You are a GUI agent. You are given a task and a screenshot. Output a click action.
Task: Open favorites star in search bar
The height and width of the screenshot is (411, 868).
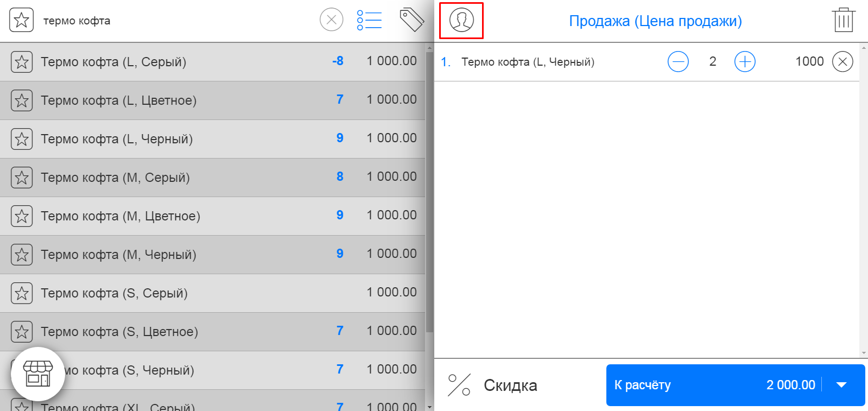(22, 21)
